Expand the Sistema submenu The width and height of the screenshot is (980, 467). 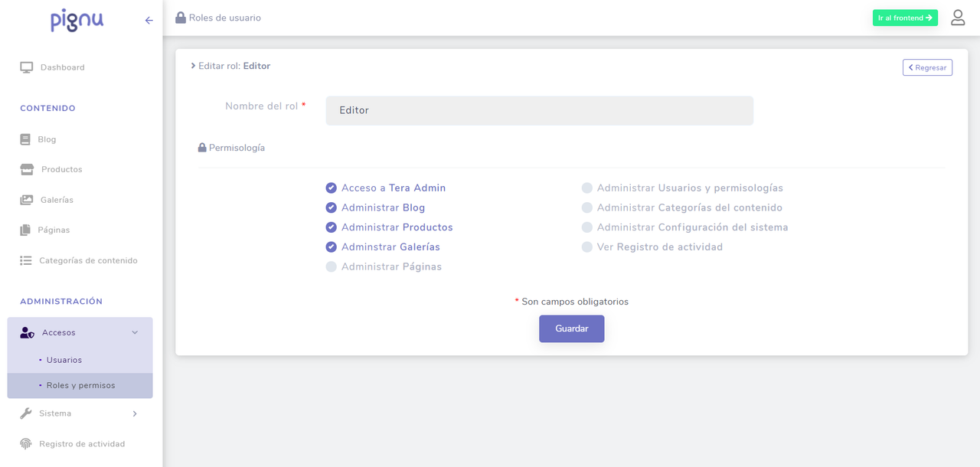135,413
